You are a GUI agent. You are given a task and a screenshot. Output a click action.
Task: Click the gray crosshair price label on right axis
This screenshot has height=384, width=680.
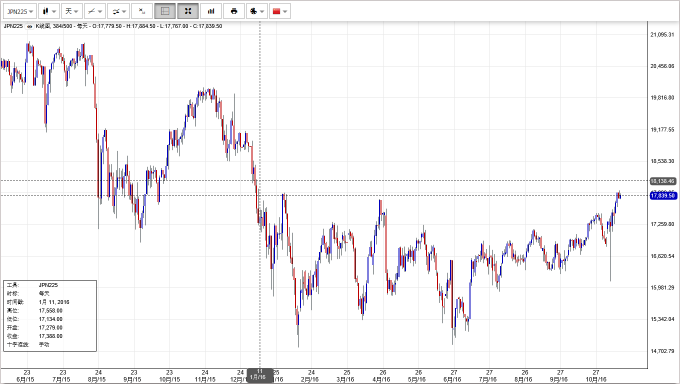coord(663,181)
